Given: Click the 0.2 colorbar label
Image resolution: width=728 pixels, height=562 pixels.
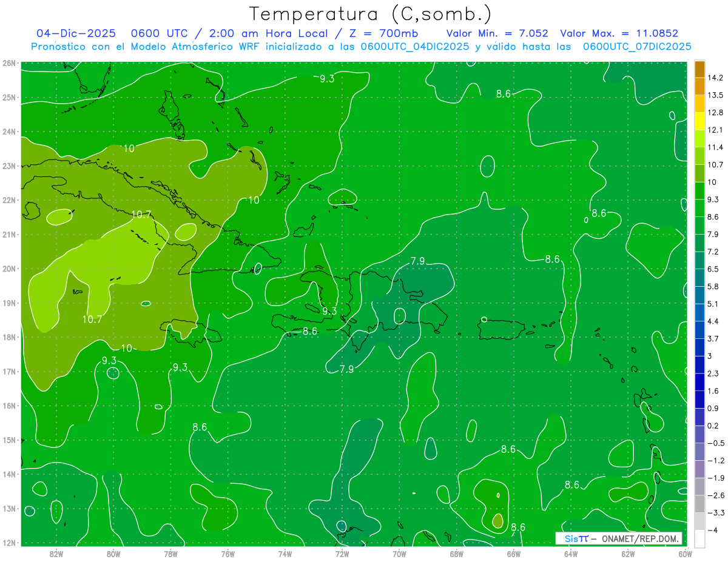Looking at the screenshot, I should (713, 426).
